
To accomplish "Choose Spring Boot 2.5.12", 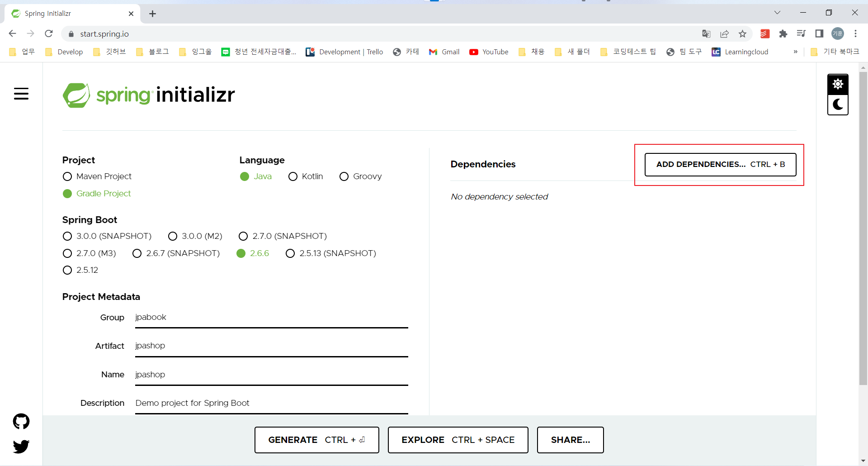I will click(67, 270).
